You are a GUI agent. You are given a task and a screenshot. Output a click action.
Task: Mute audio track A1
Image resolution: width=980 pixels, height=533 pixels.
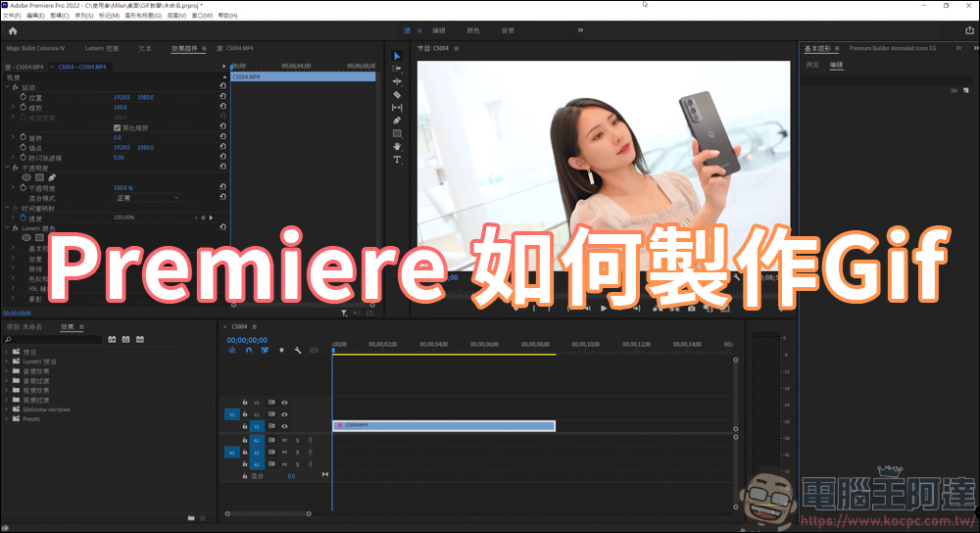(x=284, y=441)
